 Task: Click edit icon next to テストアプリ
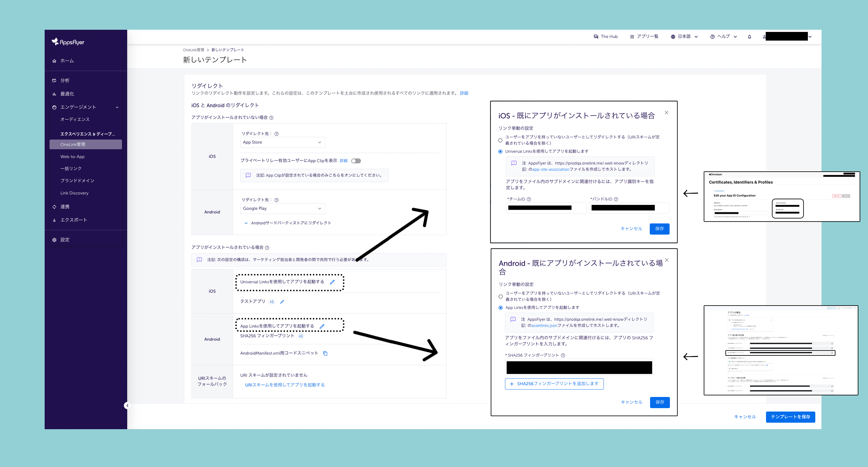[x=282, y=302]
